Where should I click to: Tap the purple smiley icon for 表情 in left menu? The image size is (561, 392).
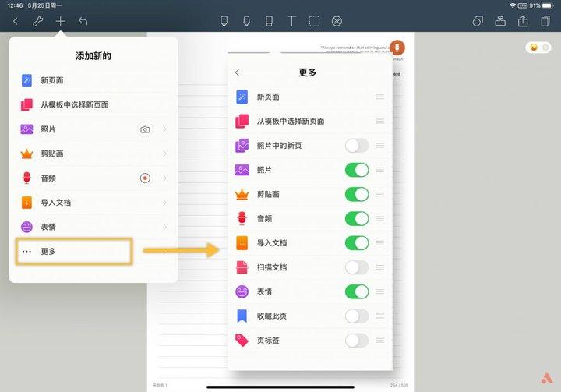[26, 227]
